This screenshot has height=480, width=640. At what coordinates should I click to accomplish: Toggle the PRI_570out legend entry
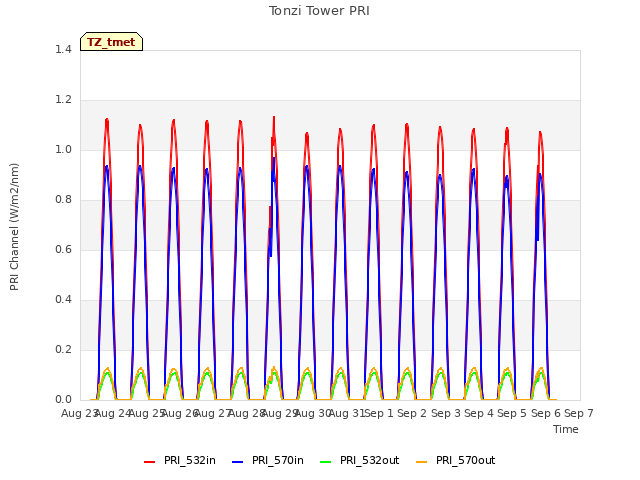(456, 460)
